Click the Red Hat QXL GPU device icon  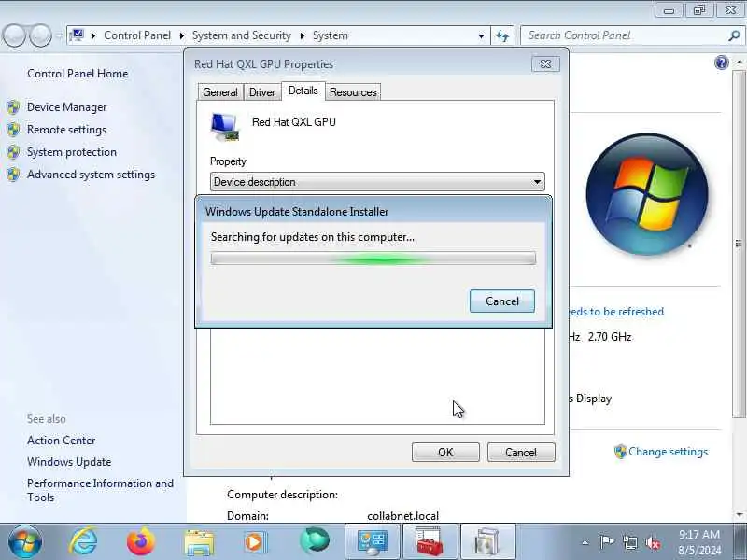(x=225, y=127)
